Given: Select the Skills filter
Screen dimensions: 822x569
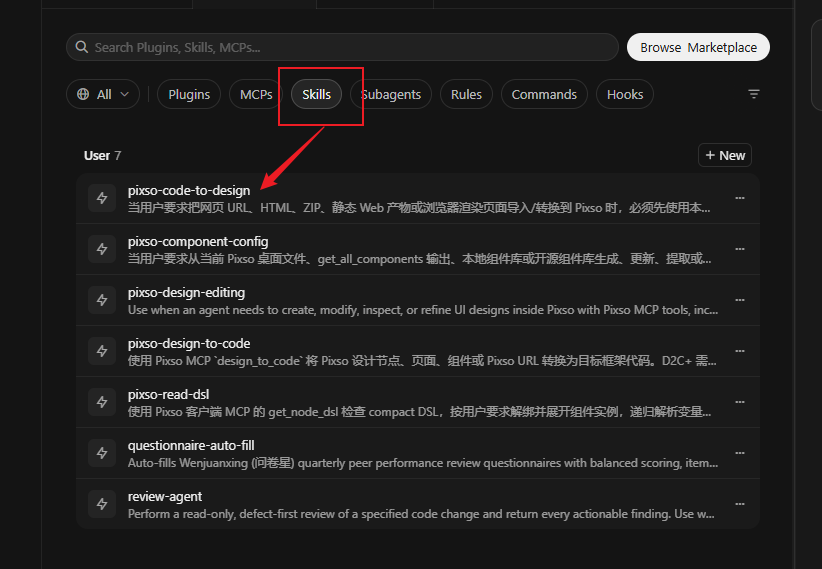Looking at the screenshot, I should coord(316,94).
